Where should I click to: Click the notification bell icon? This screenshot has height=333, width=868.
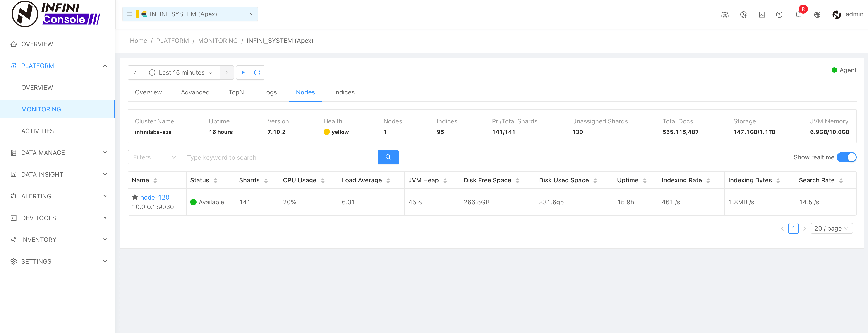pyautogui.click(x=798, y=14)
